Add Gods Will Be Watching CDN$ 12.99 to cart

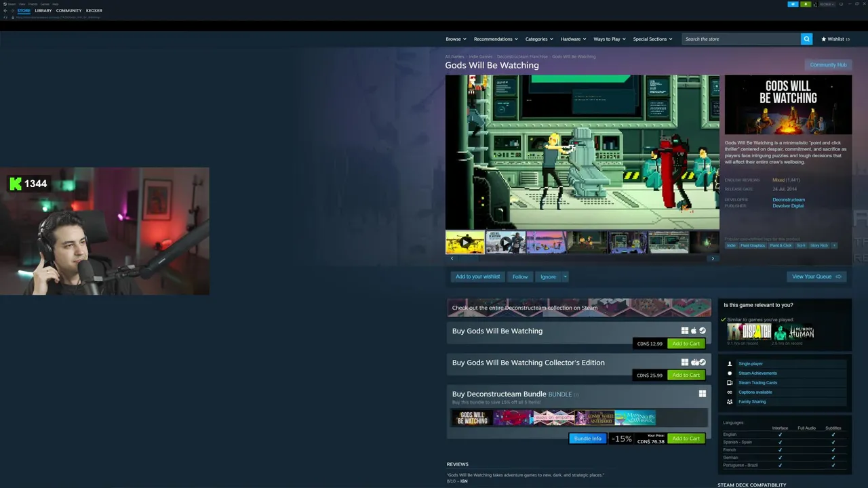point(686,344)
